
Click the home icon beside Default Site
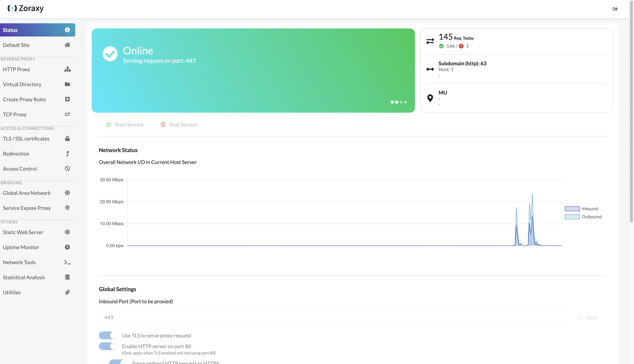coord(67,45)
